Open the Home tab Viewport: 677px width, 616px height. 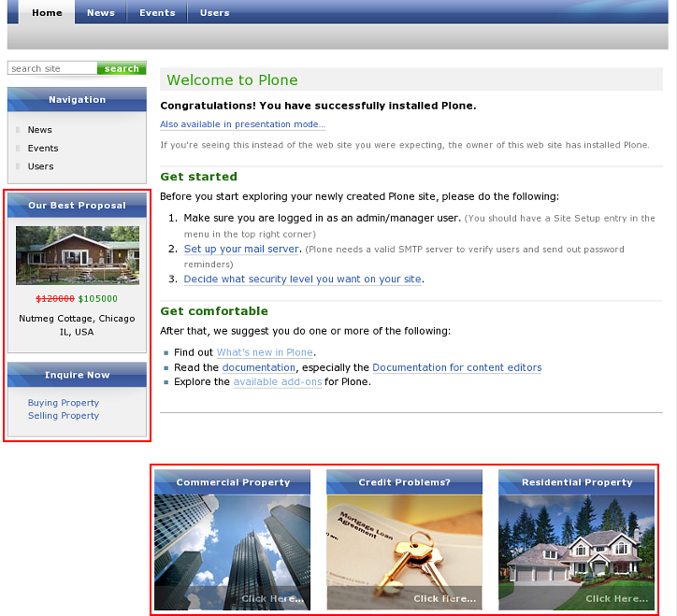[x=47, y=12]
